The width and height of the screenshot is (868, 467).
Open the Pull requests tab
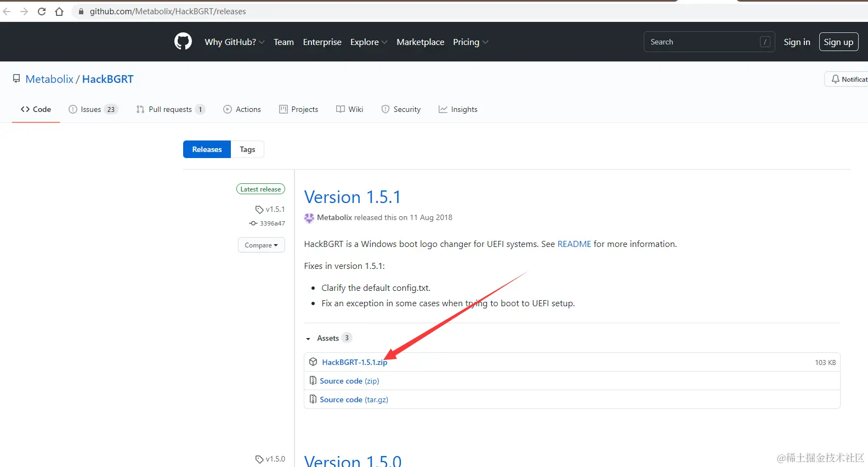point(171,109)
